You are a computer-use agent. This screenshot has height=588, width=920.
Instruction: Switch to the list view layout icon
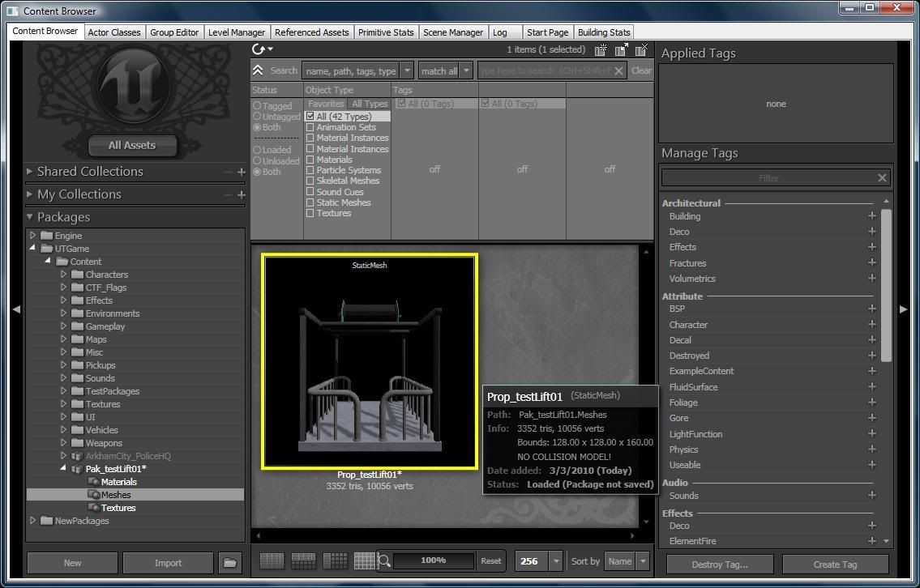[x=272, y=561]
